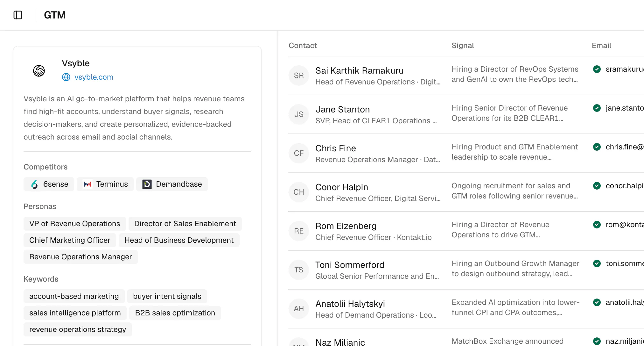
Task: Click the revenue operations strategy keyword
Action: click(78, 329)
